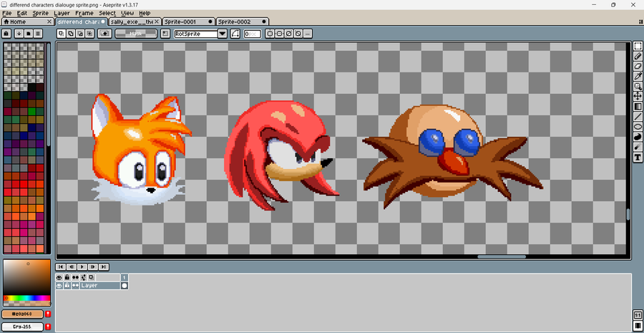The width and height of the screenshot is (644, 333).
Task: Select the Move tool
Action: 638,96
